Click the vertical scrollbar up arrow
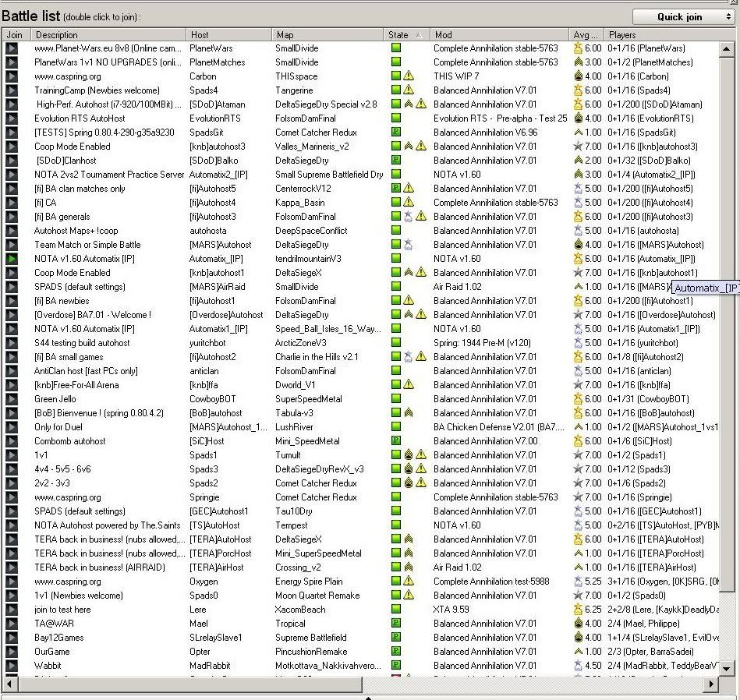Screen dimensions: 740x700 pos(726,49)
